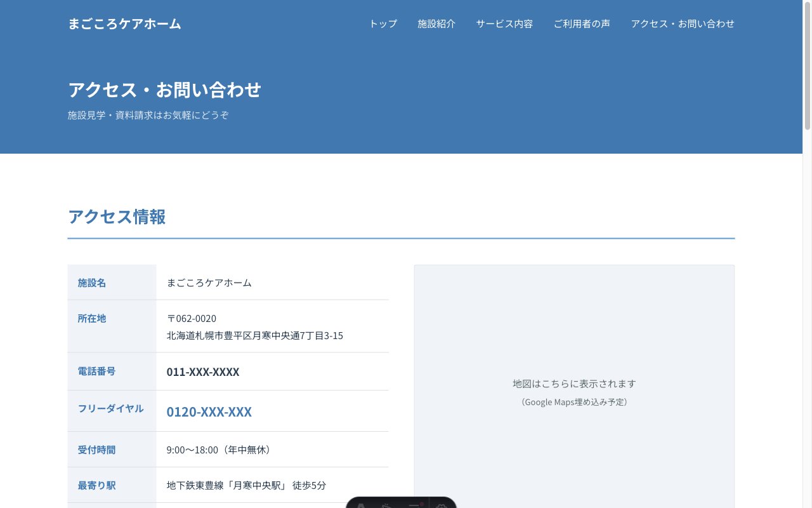
Task: Open the settings gear icon in the bottom toolbar
Action: [441, 506]
